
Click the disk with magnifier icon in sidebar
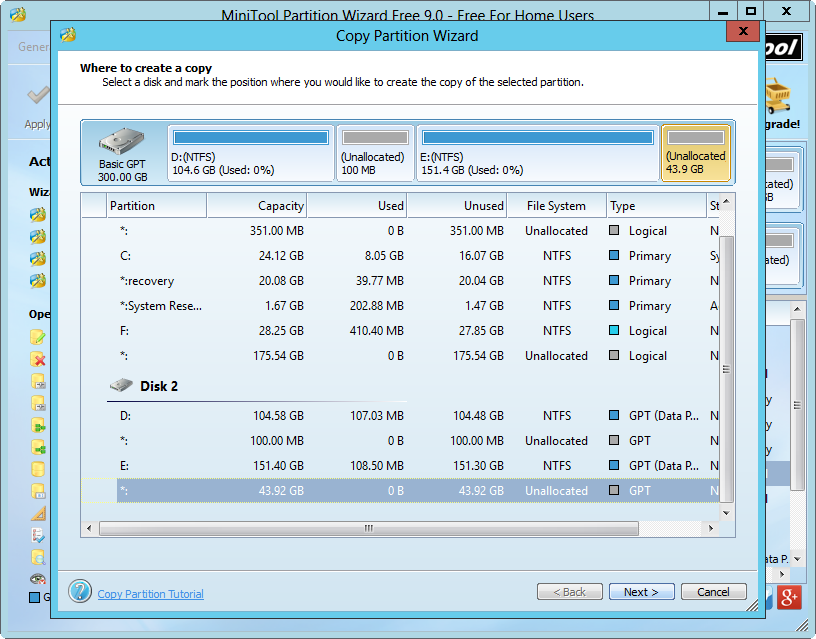coord(38,557)
